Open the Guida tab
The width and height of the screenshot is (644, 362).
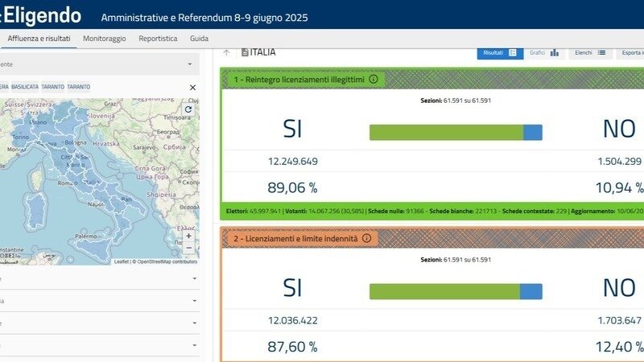click(x=199, y=39)
